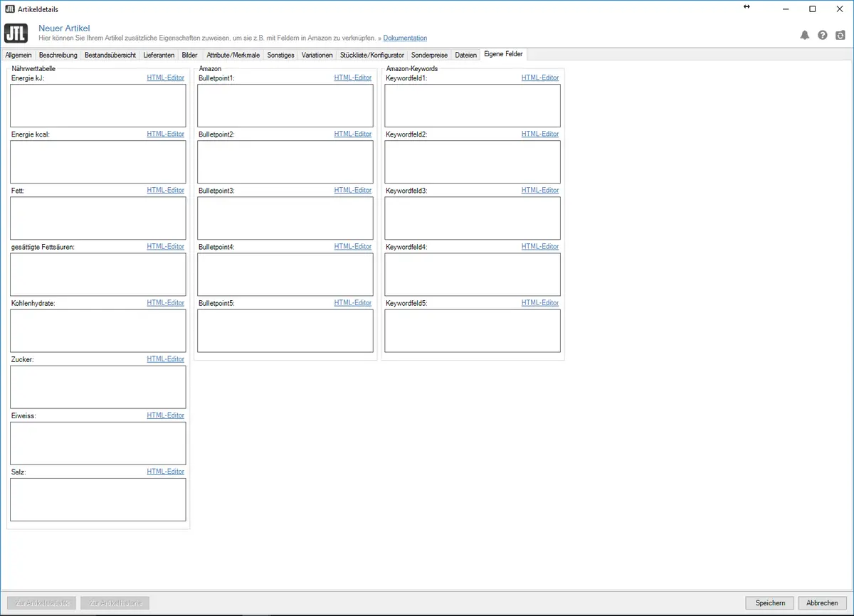Focus the Keywordfeld1 text box
854x616 pixels.
(473, 106)
